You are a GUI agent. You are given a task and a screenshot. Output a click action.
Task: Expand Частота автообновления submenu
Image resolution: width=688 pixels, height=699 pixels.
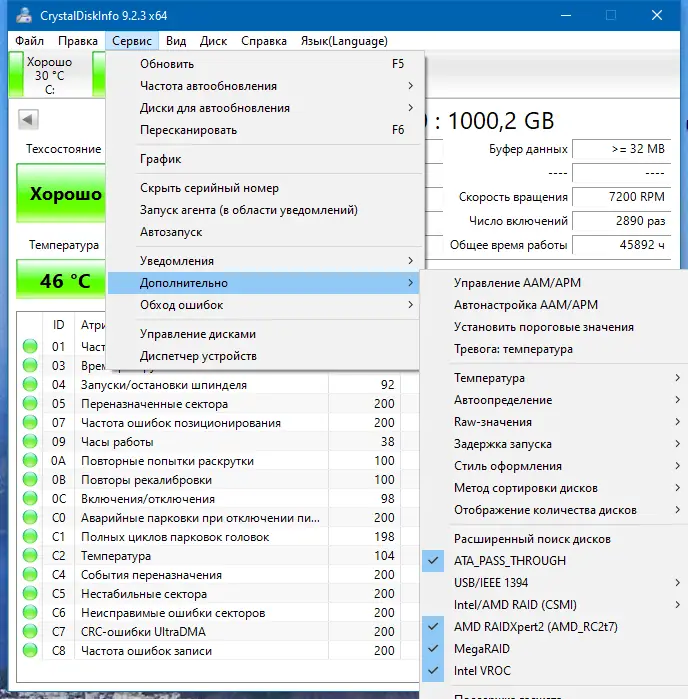pos(263,86)
